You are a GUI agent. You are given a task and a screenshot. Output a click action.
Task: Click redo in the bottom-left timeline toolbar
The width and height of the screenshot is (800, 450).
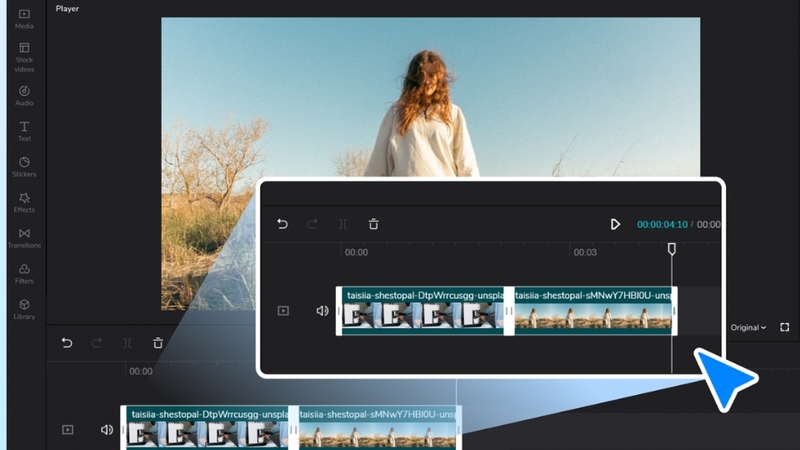click(x=96, y=343)
